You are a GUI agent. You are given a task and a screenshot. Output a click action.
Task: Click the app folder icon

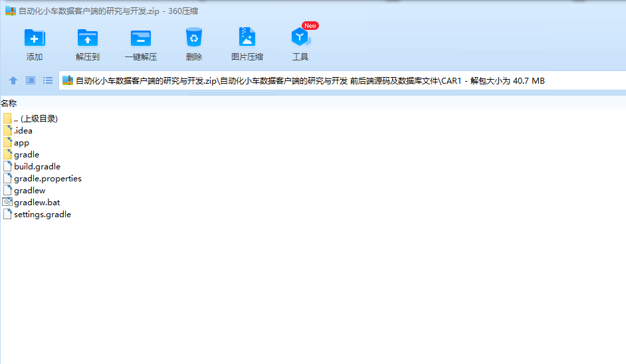[x=7, y=143]
